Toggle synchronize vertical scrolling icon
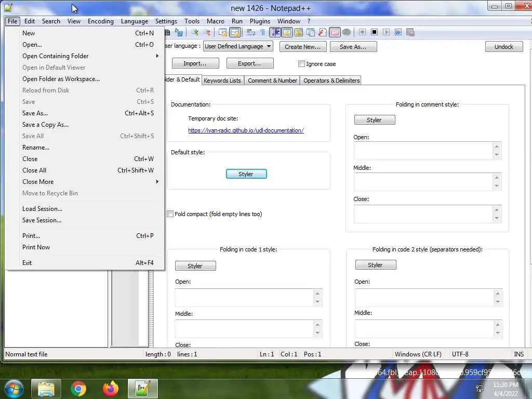The height and width of the screenshot is (399, 532). [x=223, y=32]
